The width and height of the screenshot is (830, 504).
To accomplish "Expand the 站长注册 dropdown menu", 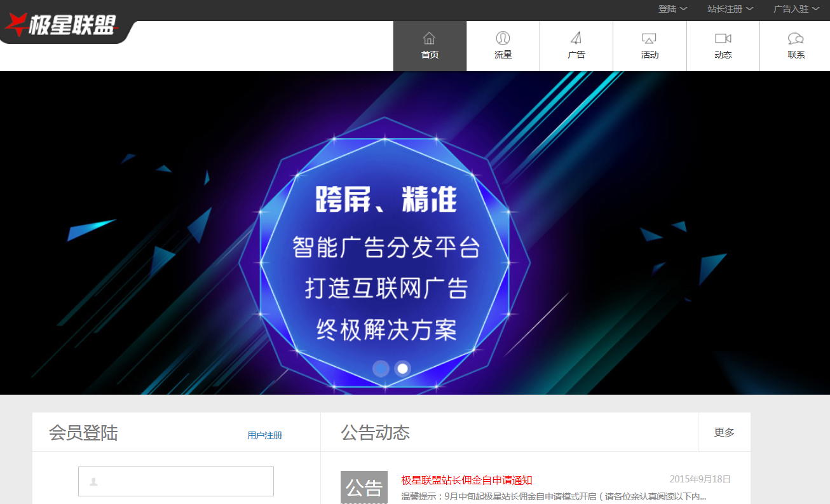I will point(730,9).
